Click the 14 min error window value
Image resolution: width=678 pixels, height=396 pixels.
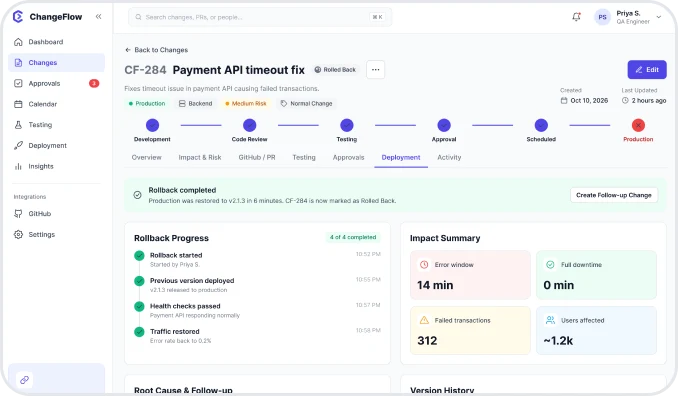click(435, 285)
